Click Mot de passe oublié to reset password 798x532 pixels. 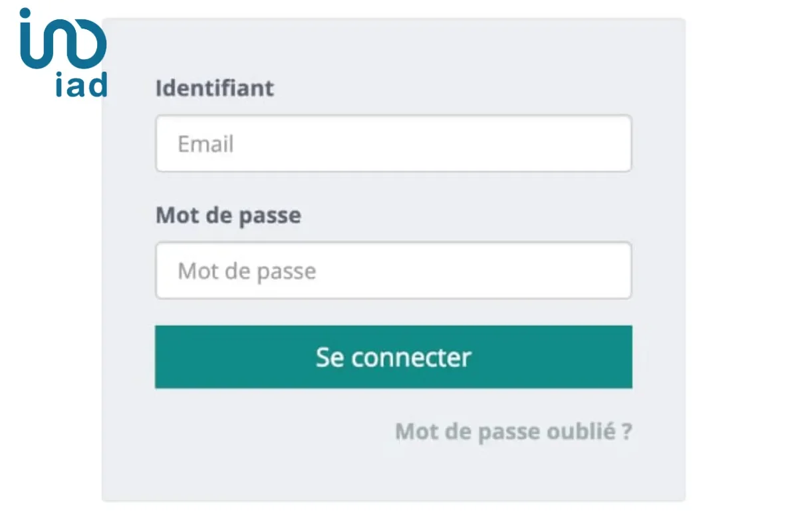[x=514, y=431]
